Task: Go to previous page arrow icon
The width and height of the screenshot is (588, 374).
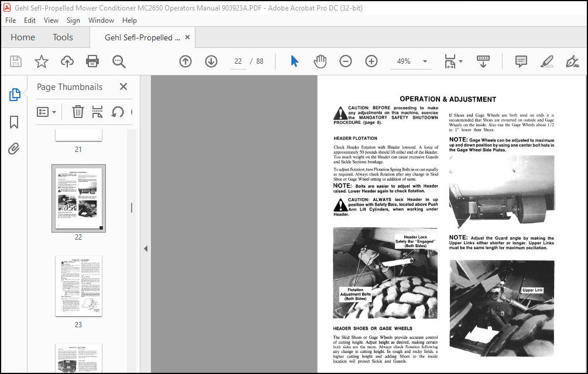Action: [185, 61]
